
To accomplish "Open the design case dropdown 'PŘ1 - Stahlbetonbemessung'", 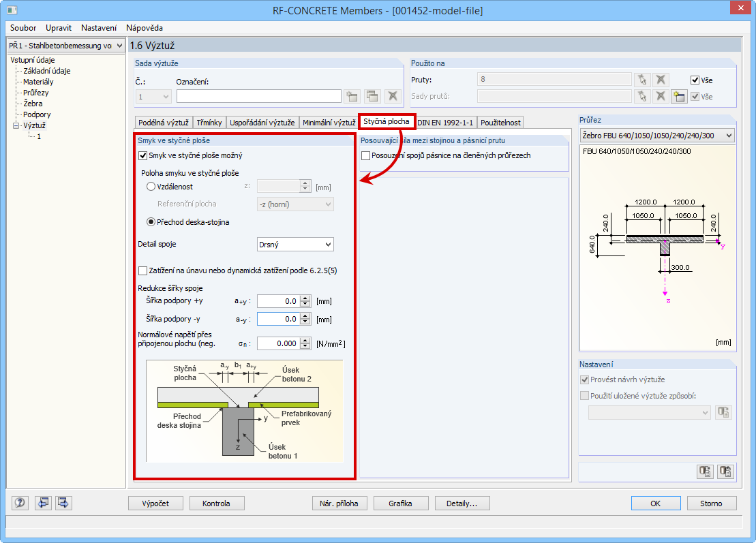I will [x=66, y=45].
